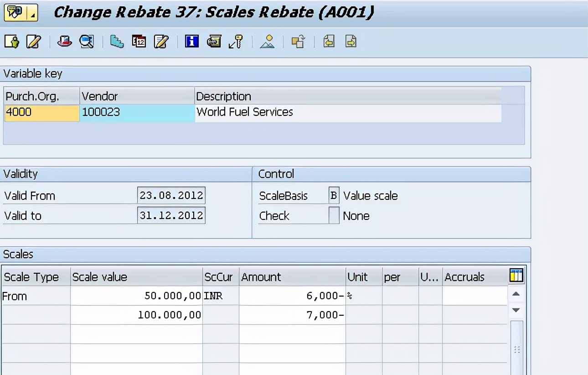Click the Scale value column header
588x375 pixels.
pyautogui.click(x=136, y=277)
